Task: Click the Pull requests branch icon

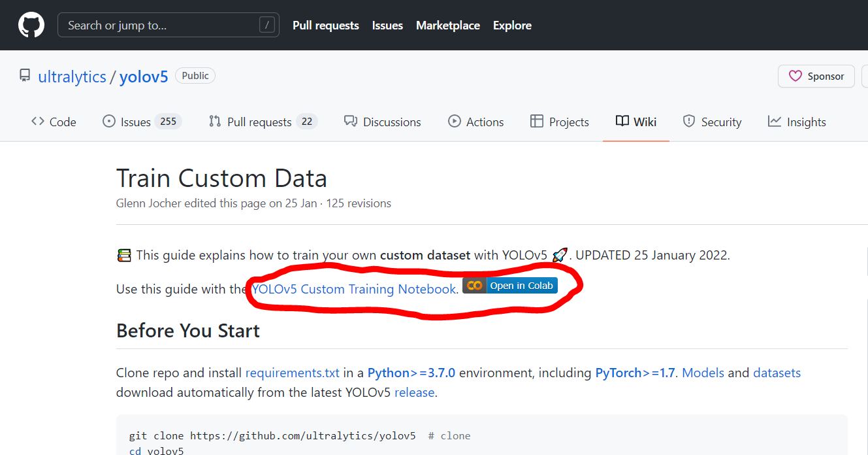Action: [x=215, y=122]
